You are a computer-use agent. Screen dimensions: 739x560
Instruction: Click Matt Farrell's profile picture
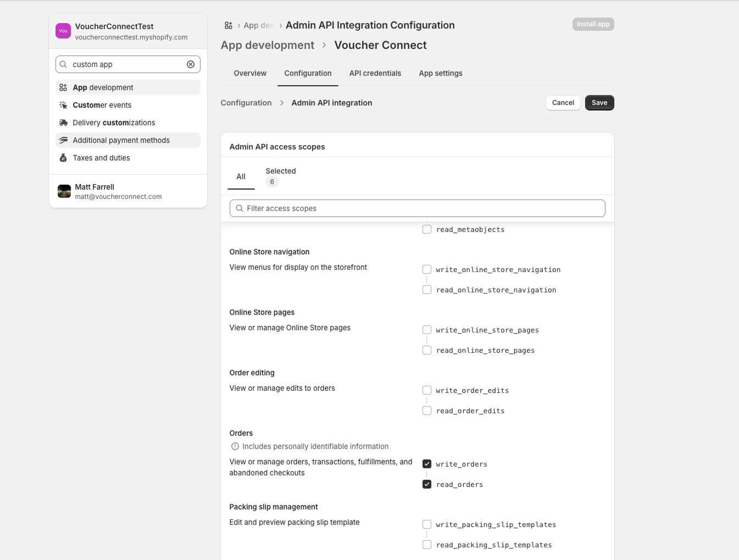[64, 191]
